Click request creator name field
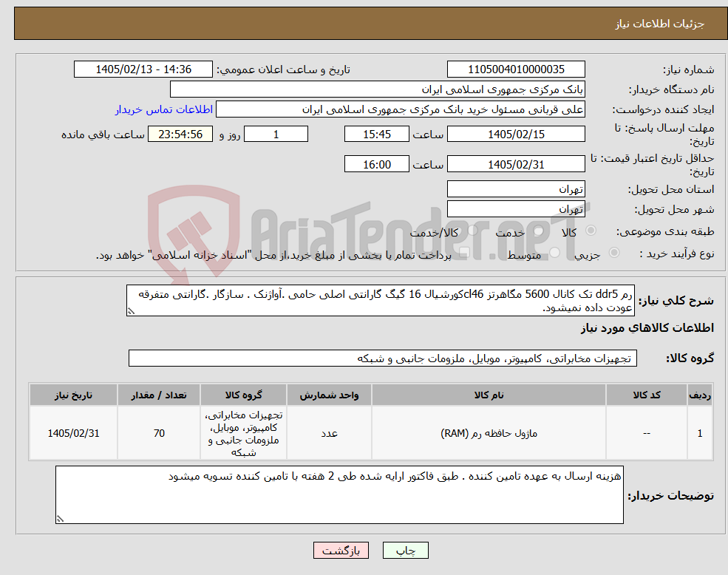This screenshot has height=575, width=728. (x=400, y=109)
